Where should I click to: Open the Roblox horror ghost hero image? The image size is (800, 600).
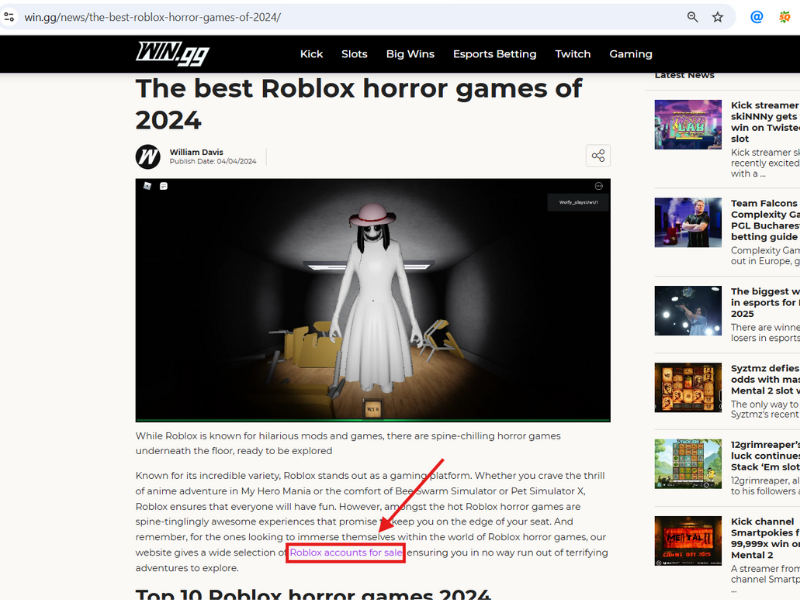[x=373, y=300]
